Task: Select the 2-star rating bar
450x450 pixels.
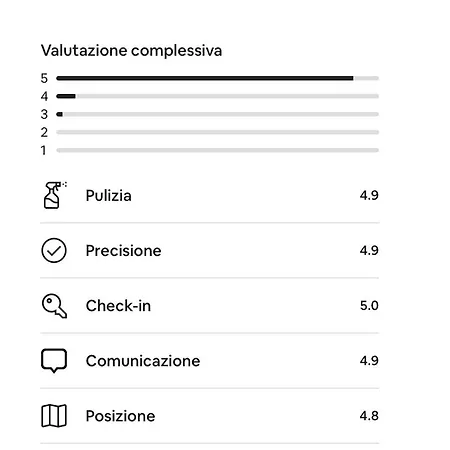Action: pos(218,132)
